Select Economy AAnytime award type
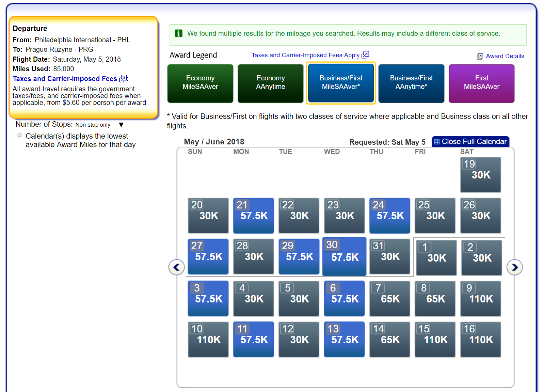 tap(270, 83)
